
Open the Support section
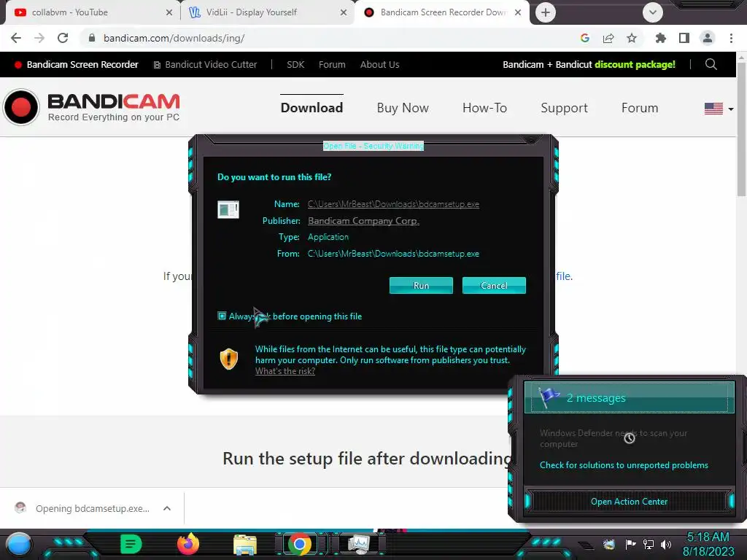(564, 108)
